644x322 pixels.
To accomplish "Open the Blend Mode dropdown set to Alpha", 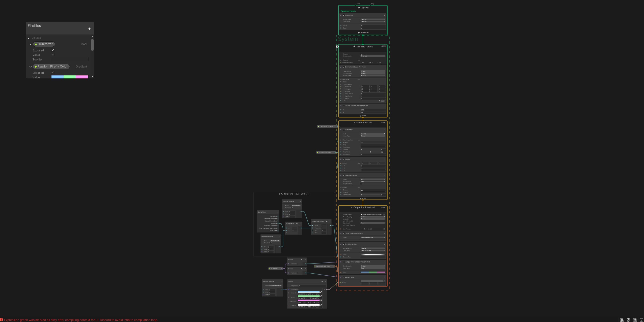I will (373, 223).
